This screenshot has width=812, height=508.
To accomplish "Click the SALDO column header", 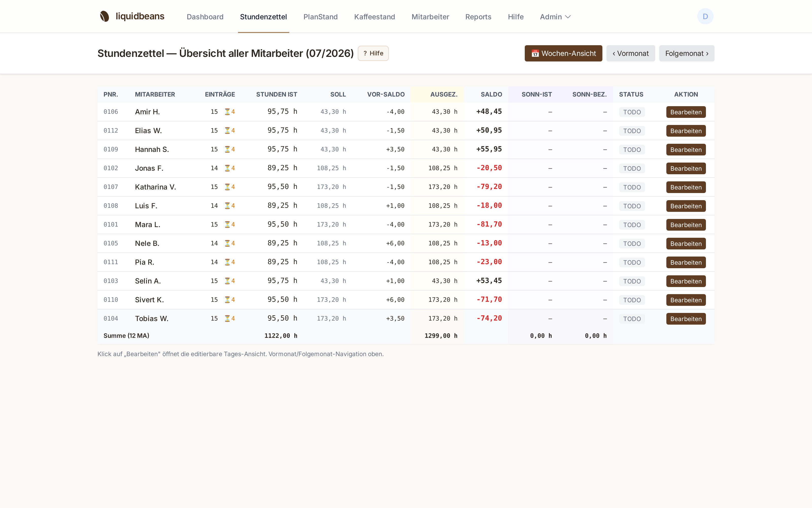I will point(491,94).
